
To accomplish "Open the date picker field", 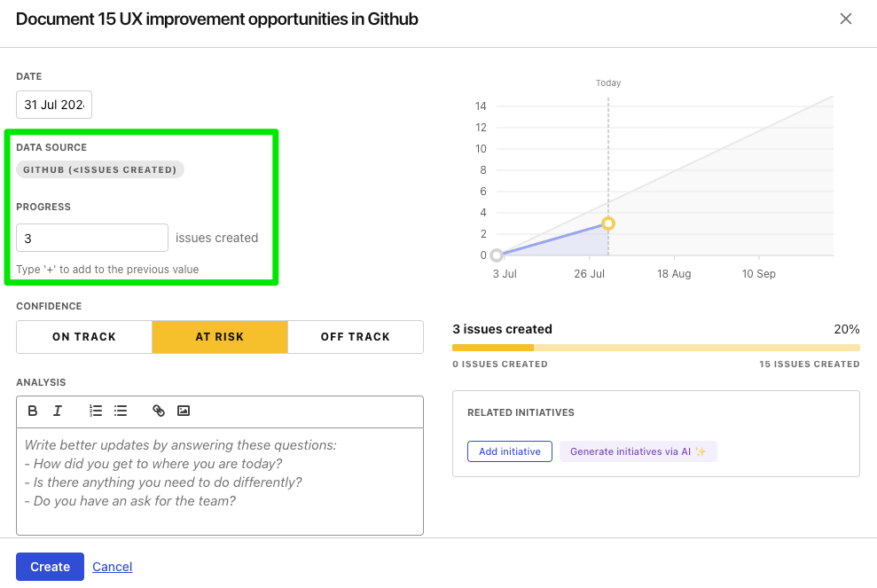I will [x=54, y=105].
